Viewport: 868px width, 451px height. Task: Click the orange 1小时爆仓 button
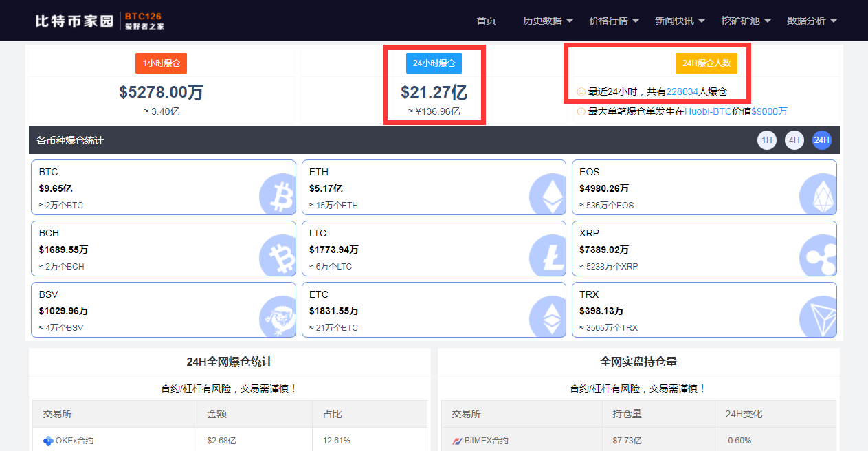point(162,63)
